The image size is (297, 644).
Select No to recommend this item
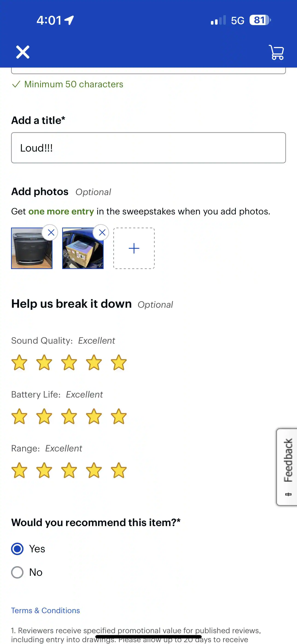tap(17, 572)
